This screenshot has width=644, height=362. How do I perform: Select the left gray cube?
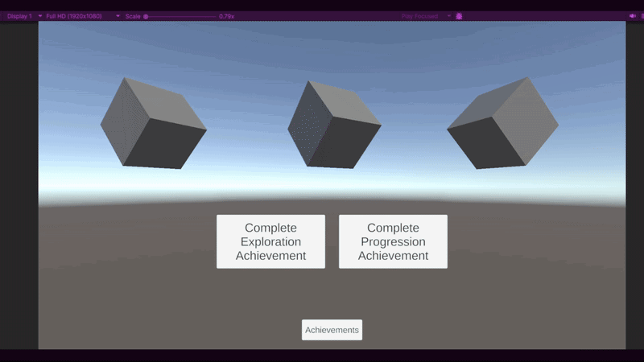(x=153, y=123)
